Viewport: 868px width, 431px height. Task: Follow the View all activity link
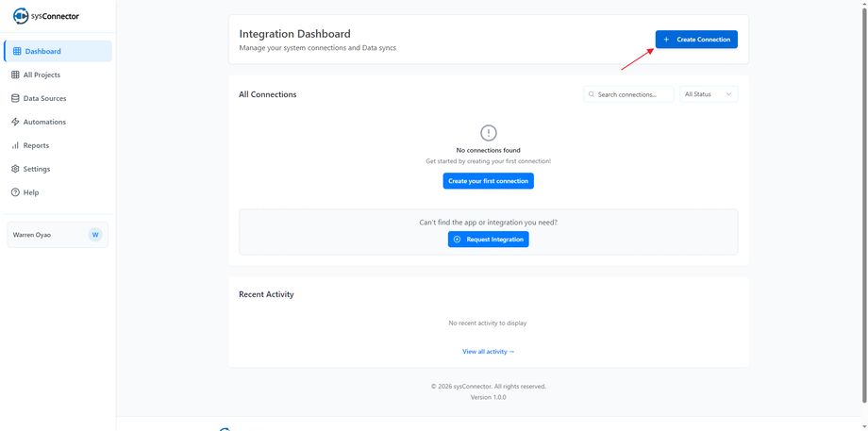click(x=488, y=352)
